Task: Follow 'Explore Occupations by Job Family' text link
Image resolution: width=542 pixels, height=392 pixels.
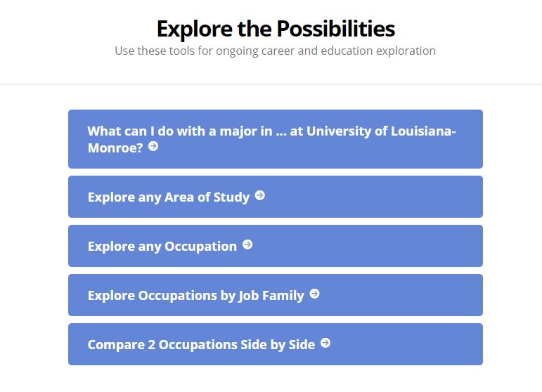Action: [x=196, y=296]
